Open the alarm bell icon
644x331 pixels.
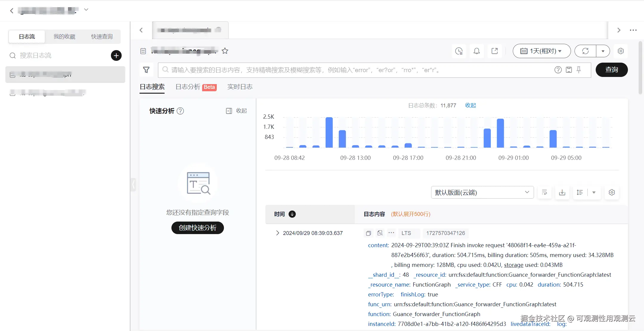(477, 51)
